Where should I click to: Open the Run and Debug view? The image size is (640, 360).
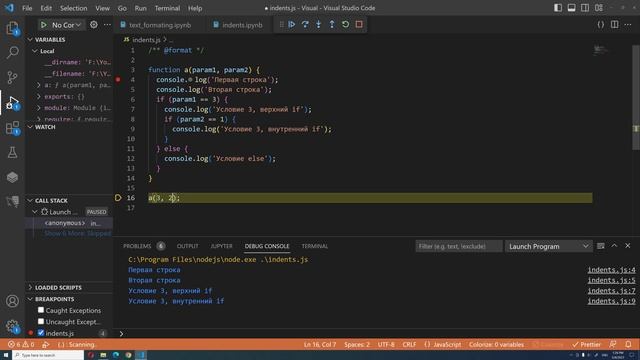click(13, 102)
